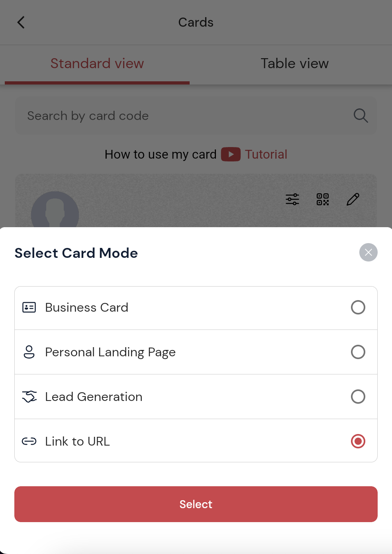
Task: Click the Link to URL chain icon
Action: [29, 441]
